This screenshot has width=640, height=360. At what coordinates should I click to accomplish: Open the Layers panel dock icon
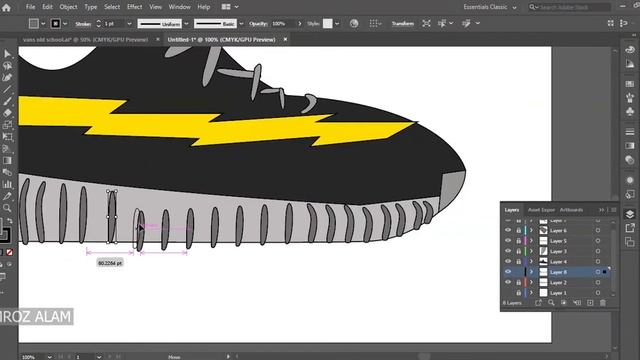pyautogui.click(x=629, y=214)
